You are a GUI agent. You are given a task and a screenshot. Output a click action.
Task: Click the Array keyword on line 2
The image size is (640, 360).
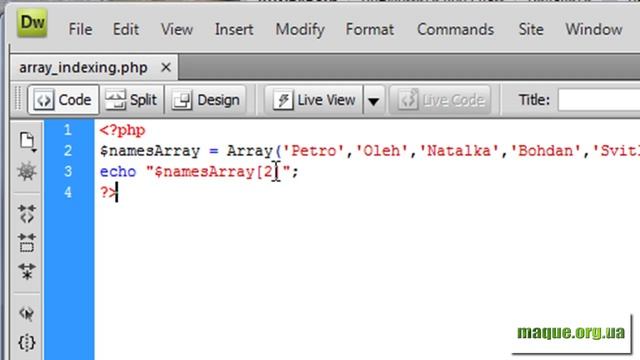pyautogui.click(x=249, y=151)
